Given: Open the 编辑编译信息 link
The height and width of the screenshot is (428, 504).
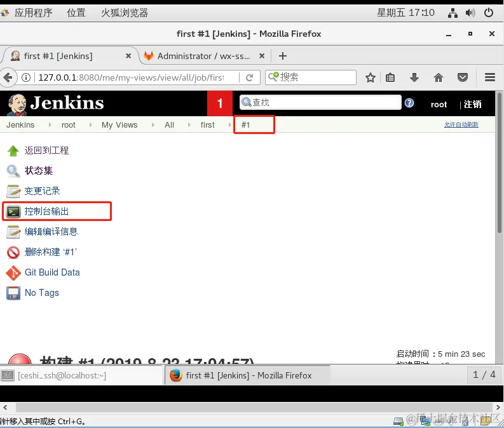Looking at the screenshot, I should pyautogui.click(x=51, y=232).
